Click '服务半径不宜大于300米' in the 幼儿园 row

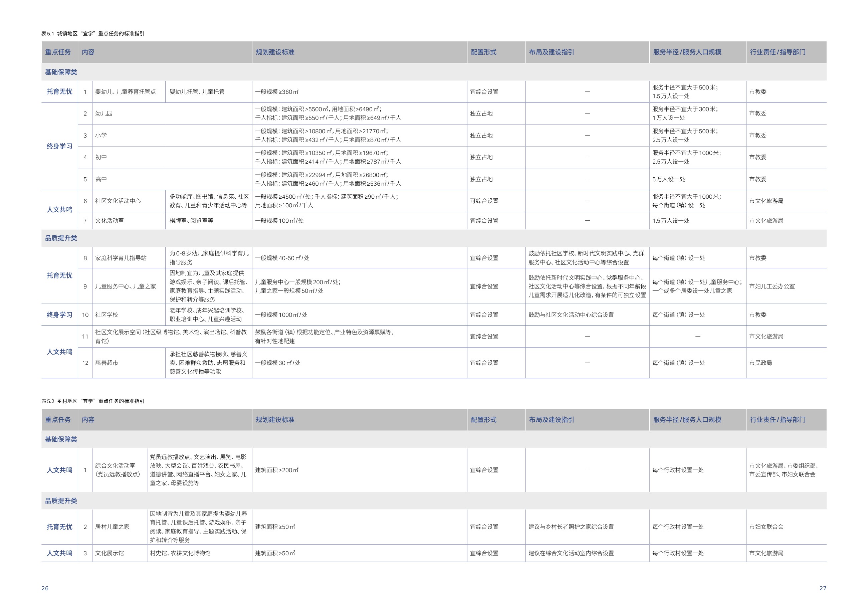(x=685, y=109)
